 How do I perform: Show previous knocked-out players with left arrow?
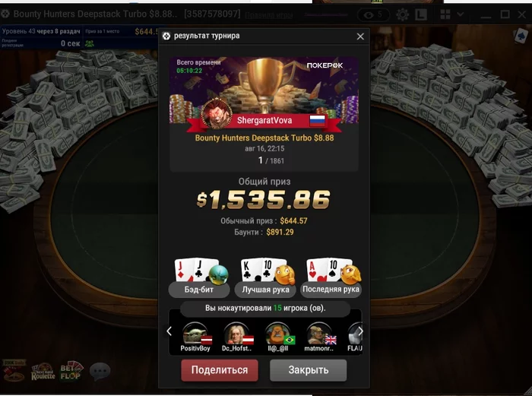(x=169, y=331)
